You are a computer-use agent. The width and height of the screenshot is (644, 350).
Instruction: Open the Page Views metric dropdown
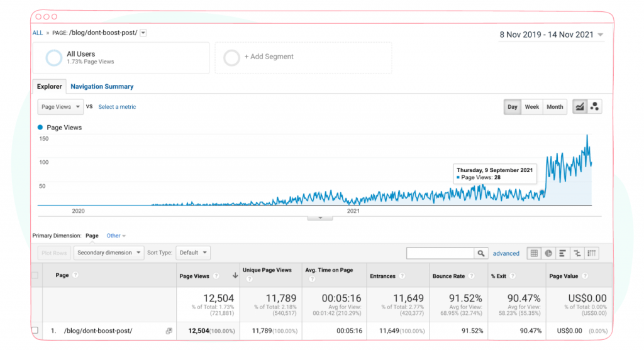coord(60,107)
